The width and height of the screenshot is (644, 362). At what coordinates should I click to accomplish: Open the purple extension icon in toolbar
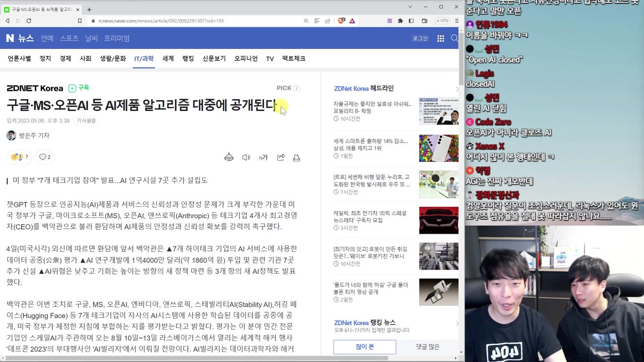(x=390, y=21)
